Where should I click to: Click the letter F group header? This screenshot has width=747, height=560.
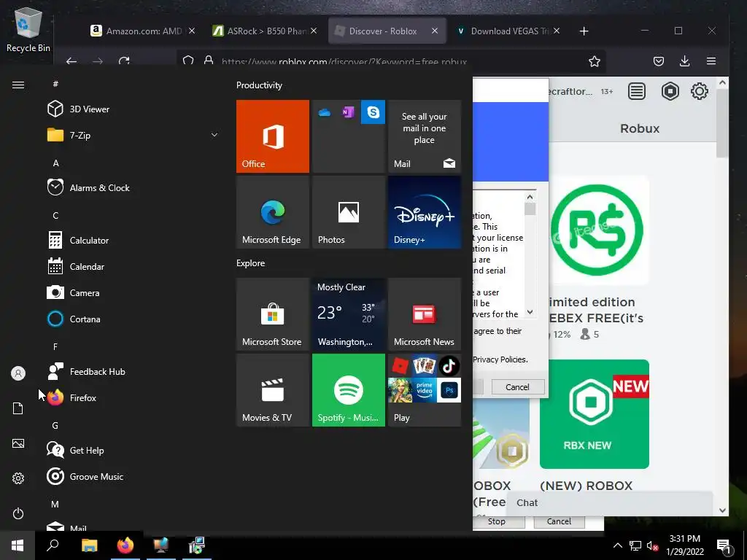[x=55, y=346]
